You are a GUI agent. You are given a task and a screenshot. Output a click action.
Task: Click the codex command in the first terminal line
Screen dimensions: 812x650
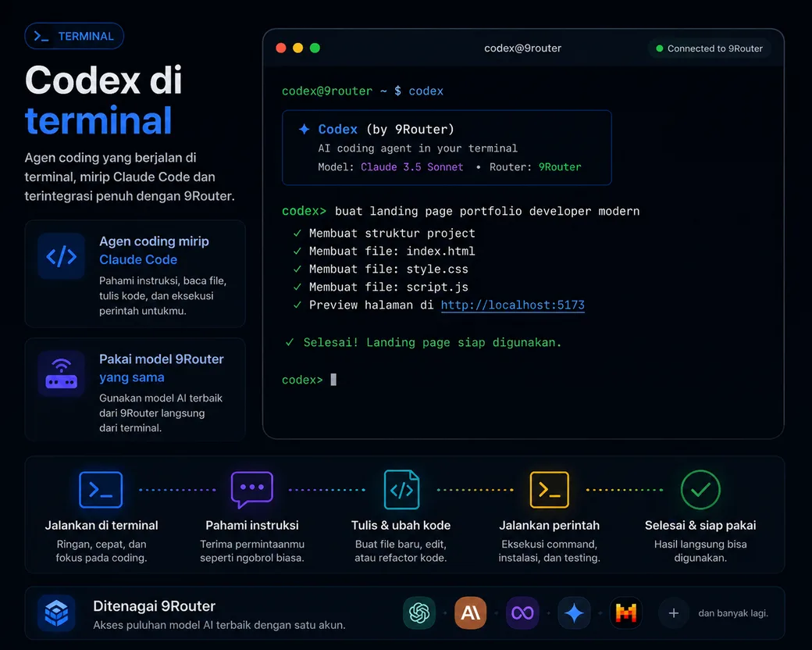coord(426,91)
